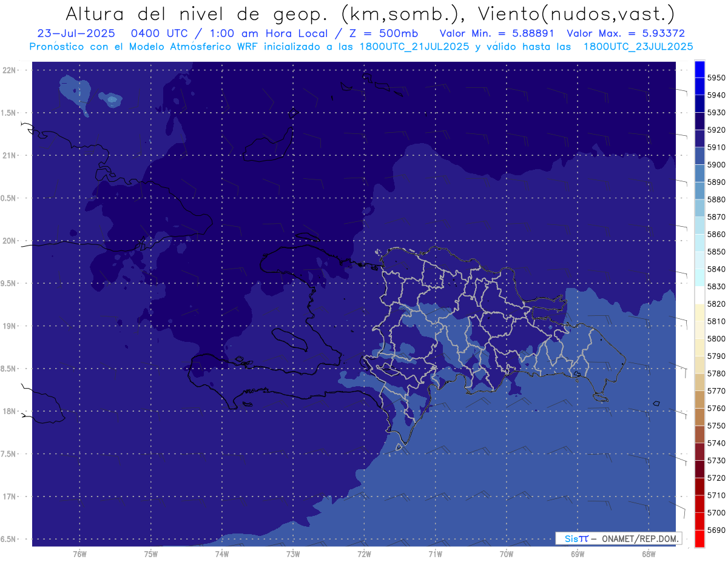Viewport: 728px width, 562px height.
Task: Click longitude axis label '72W'
Action: pos(365,554)
